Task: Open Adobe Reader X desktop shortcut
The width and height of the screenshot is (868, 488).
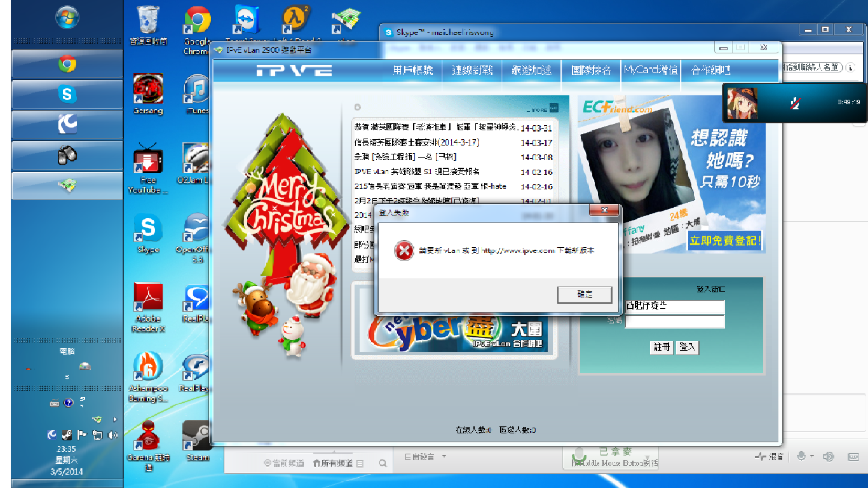Action: point(148,308)
